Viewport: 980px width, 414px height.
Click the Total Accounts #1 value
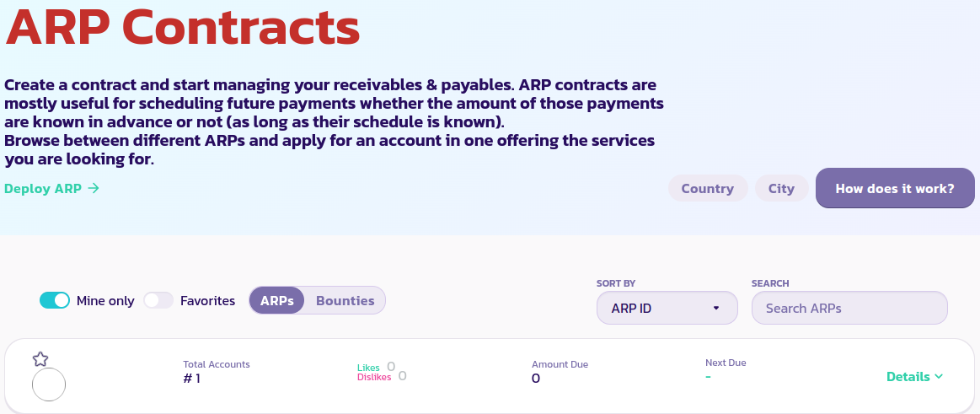[192, 379]
